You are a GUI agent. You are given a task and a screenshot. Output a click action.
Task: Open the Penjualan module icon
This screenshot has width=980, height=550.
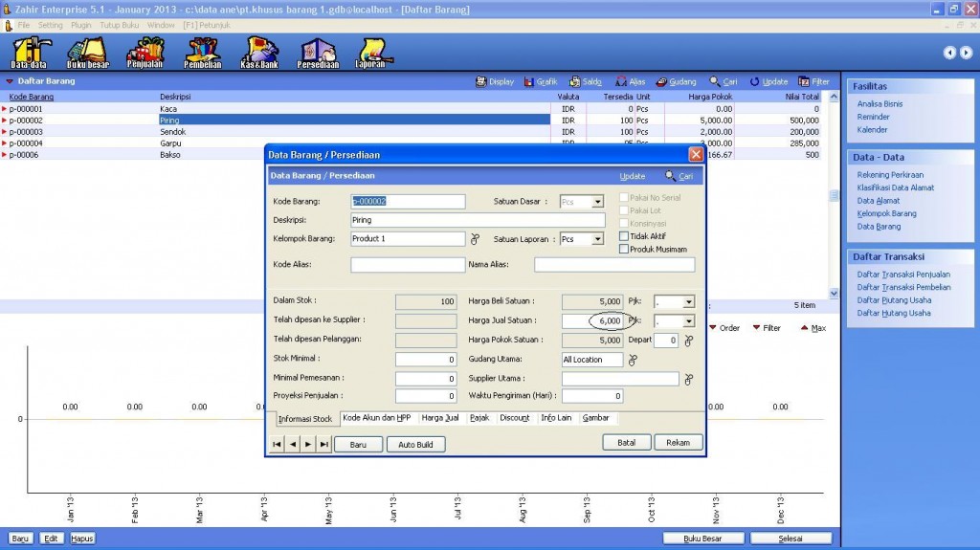pos(145,52)
